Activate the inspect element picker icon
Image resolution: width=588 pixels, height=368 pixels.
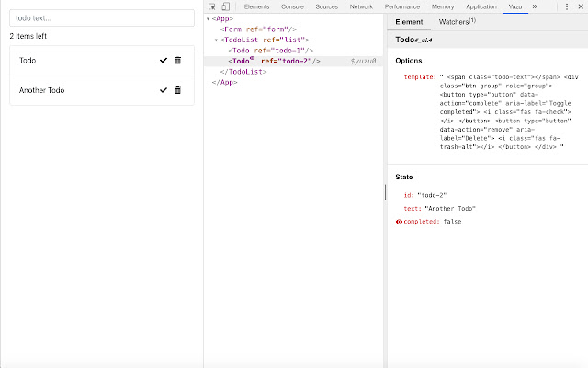[212, 6]
